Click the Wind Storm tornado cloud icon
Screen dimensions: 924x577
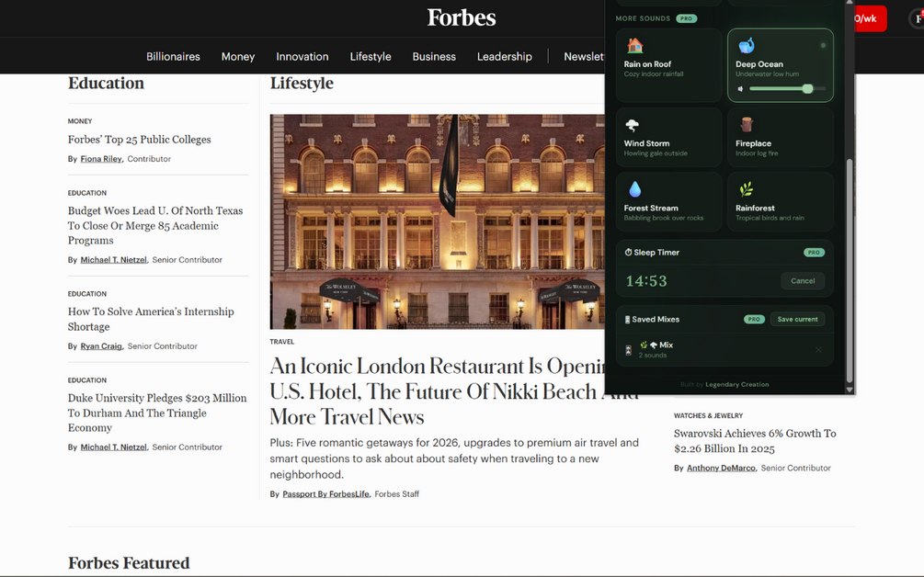[x=633, y=125]
